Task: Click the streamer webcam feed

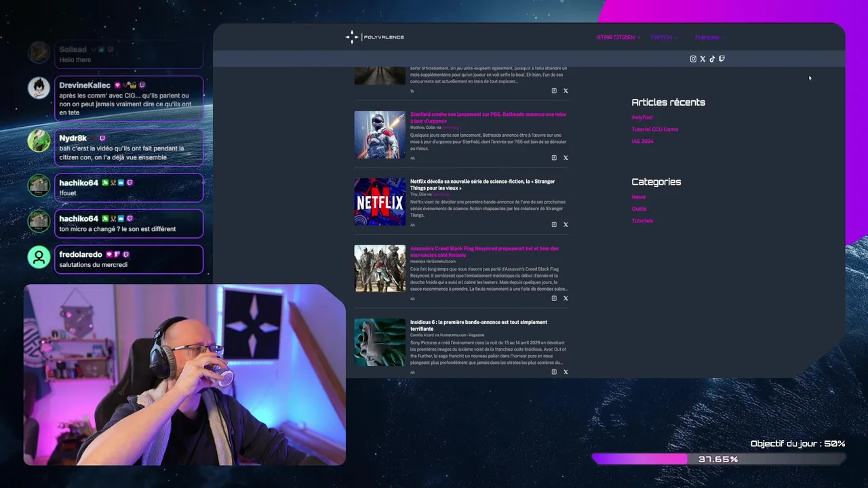Action: pos(184,375)
